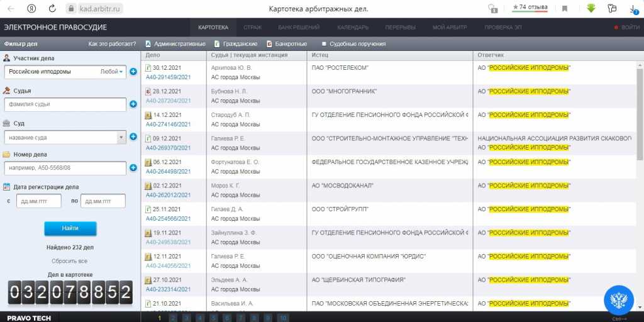Focus the фамилия судьи input field

pos(65,104)
